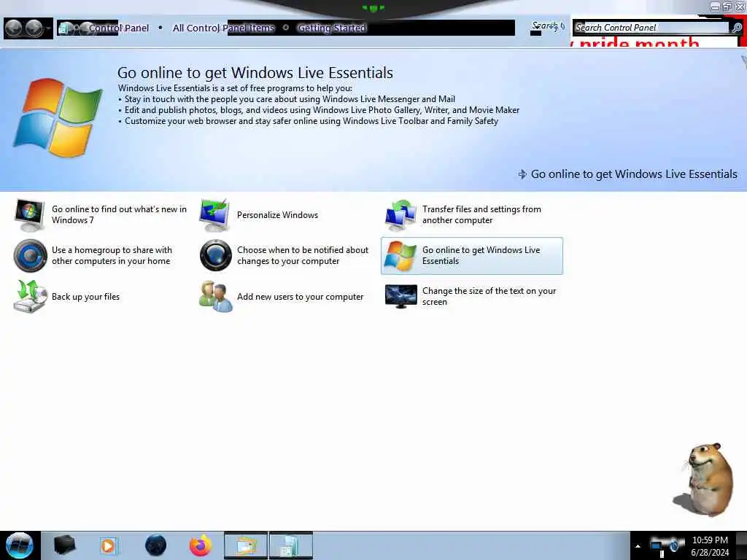Screen dimensions: 747x560
Task: Open 'Change the size of the text on your screen'
Action: pos(489,296)
